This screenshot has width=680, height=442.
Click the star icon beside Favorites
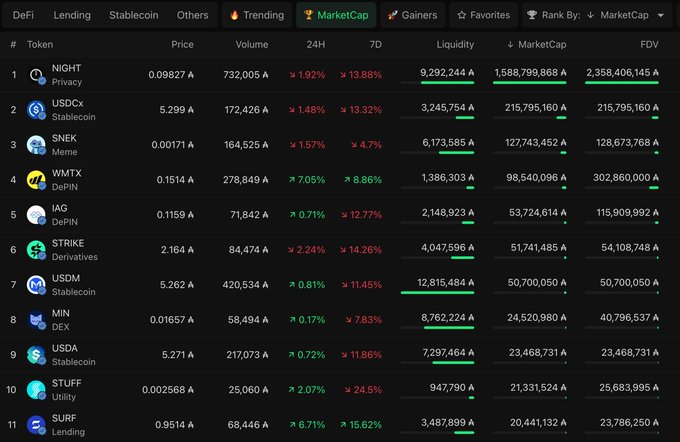tap(461, 15)
